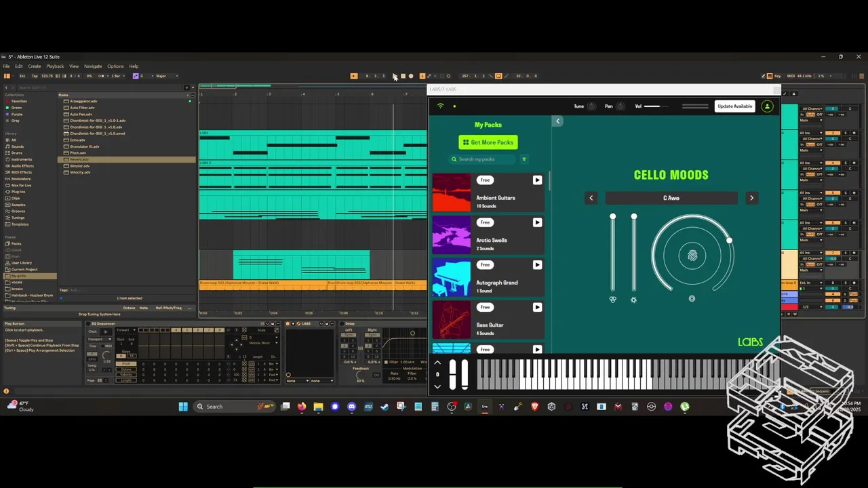Adjust the LABS Vol slider

[656, 106]
